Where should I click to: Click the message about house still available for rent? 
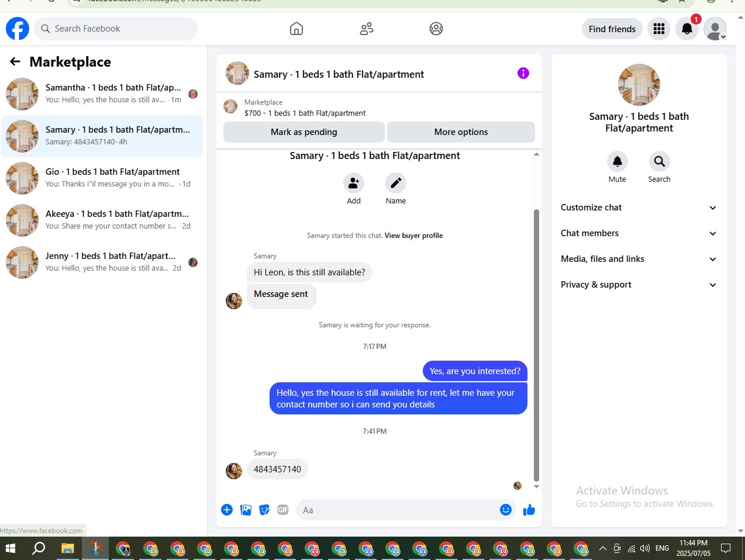[398, 399]
